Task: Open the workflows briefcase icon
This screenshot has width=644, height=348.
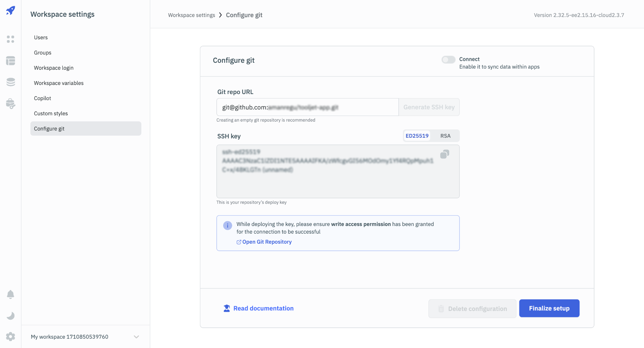Action: (x=11, y=104)
